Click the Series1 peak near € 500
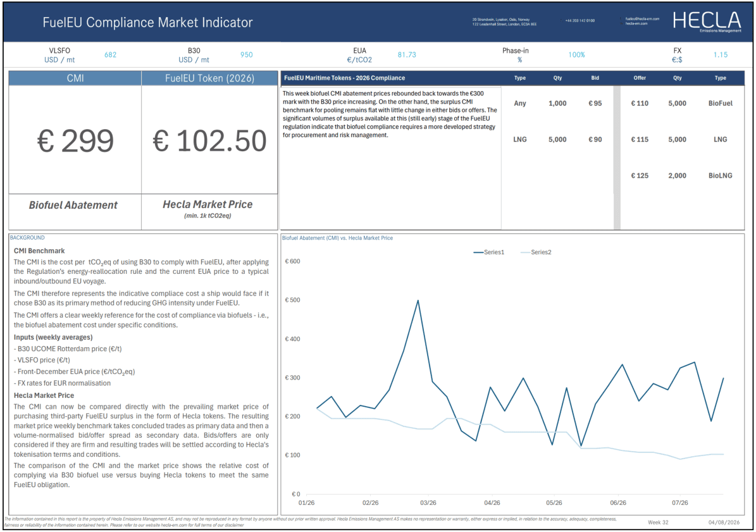 [x=418, y=300]
